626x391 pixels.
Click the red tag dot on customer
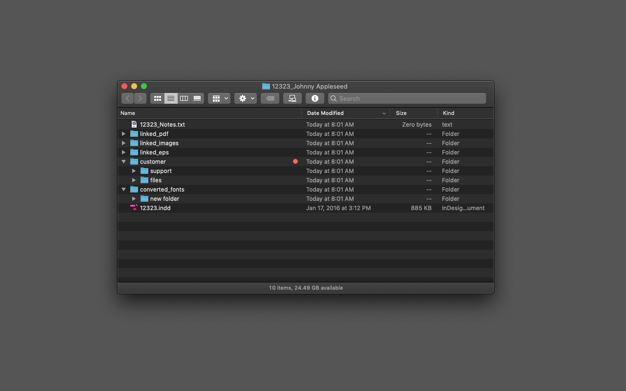tap(295, 161)
